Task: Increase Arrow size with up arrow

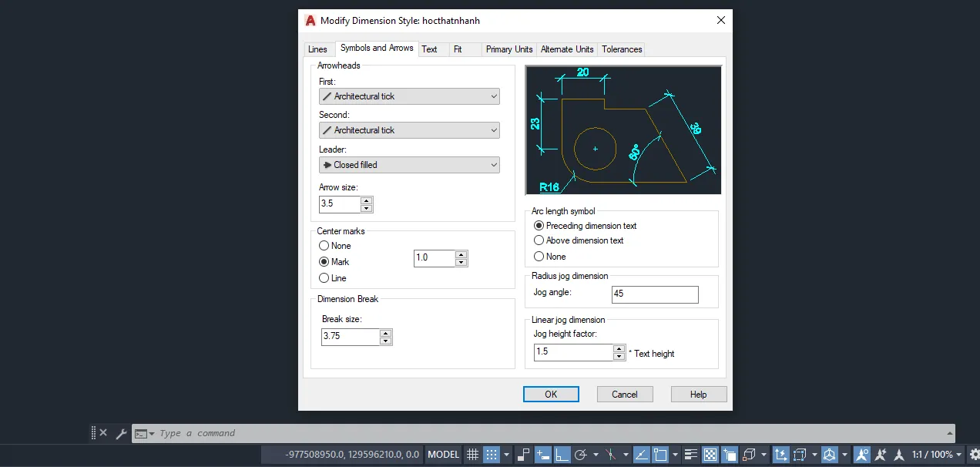Action: pyautogui.click(x=367, y=200)
